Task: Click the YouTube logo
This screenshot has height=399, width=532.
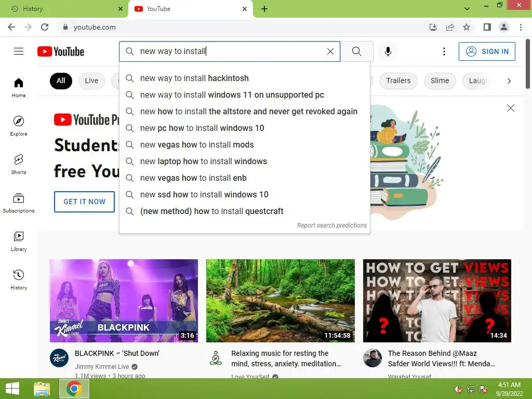Action: click(61, 51)
